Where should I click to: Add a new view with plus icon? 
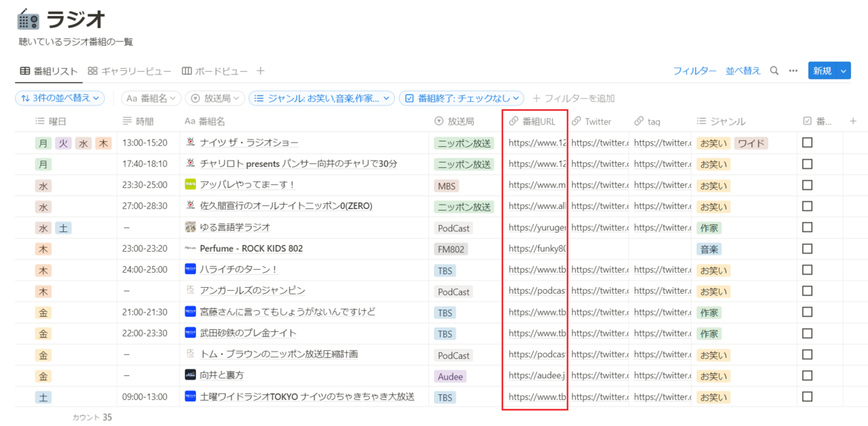[260, 71]
